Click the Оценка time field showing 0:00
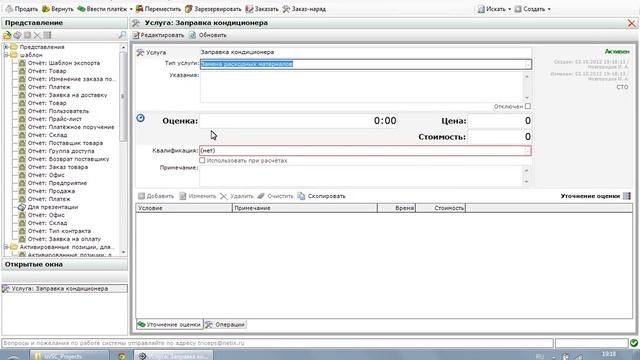Image resolution: width=640 pixels, height=360 pixels. [298, 121]
